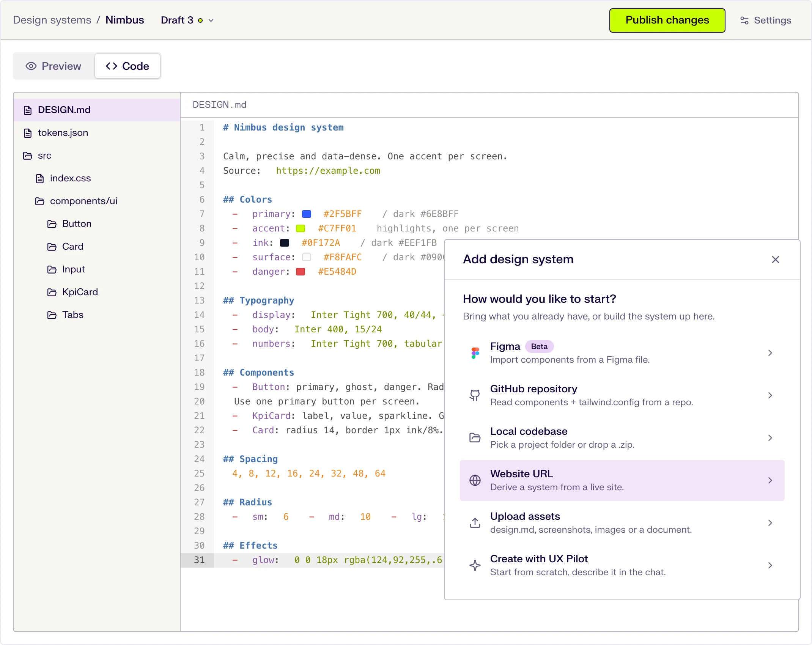This screenshot has height=645, width=812.
Task: Click the Tabs folder icon
Action: 52,315
